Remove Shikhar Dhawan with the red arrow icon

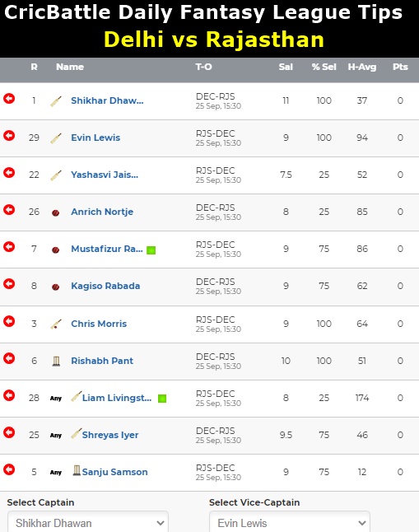click(x=9, y=99)
